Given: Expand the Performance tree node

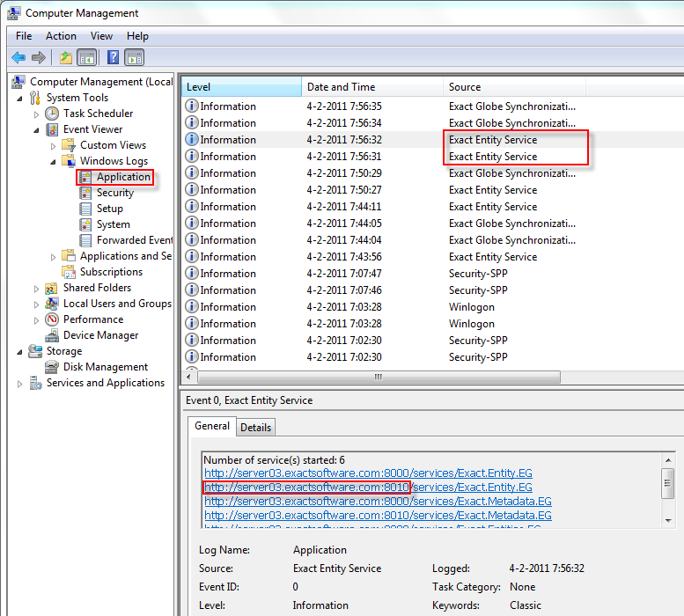Looking at the screenshot, I should point(37,320).
